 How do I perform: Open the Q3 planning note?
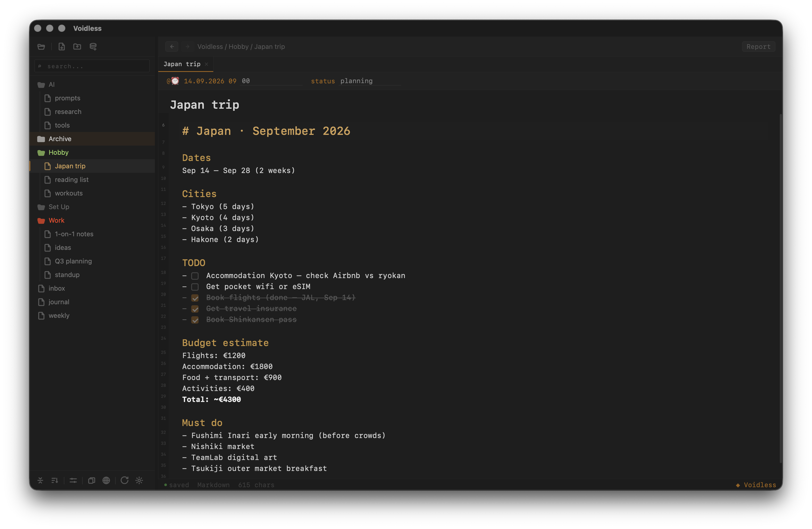point(92,261)
